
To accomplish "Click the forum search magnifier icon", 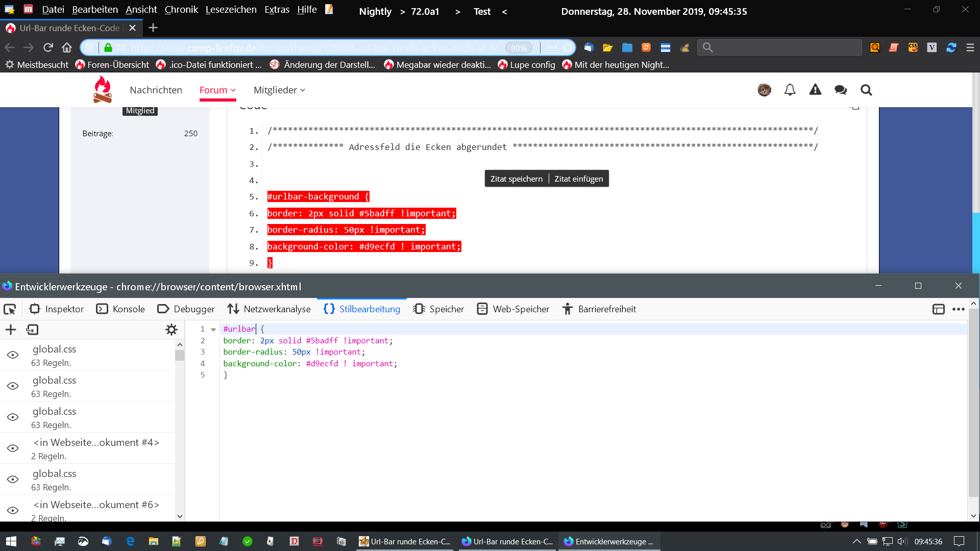I will tap(866, 90).
